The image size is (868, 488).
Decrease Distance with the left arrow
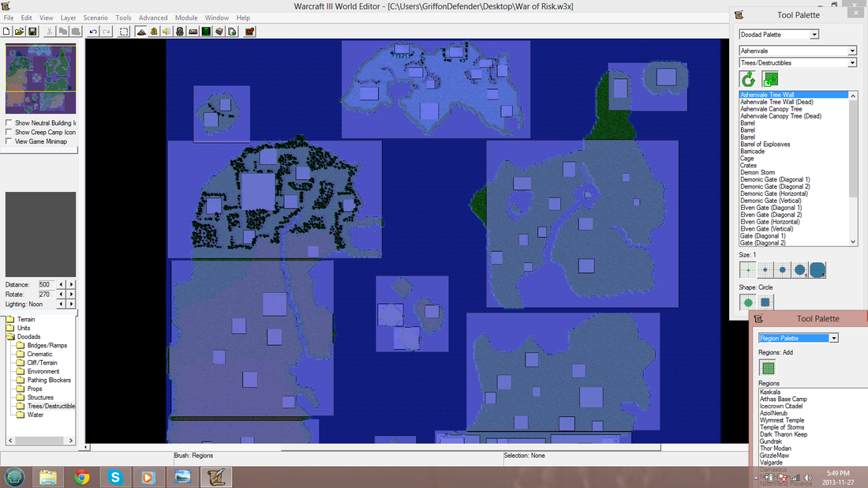coord(61,285)
